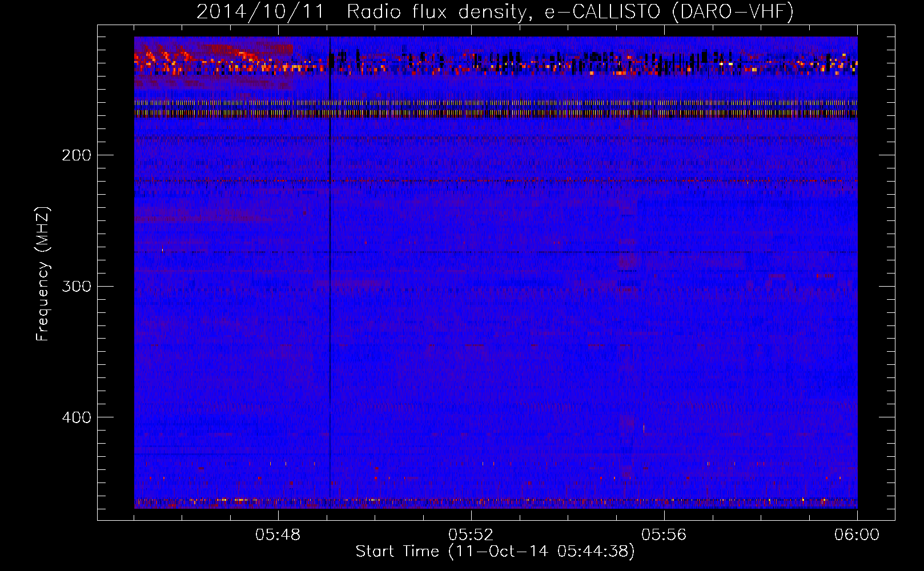Click the 200 frequency tick label

[77, 155]
